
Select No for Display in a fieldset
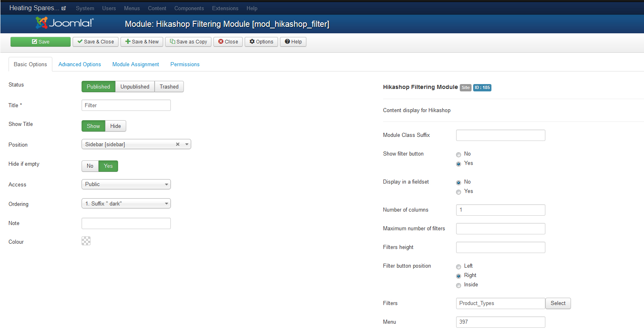(x=459, y=182)
